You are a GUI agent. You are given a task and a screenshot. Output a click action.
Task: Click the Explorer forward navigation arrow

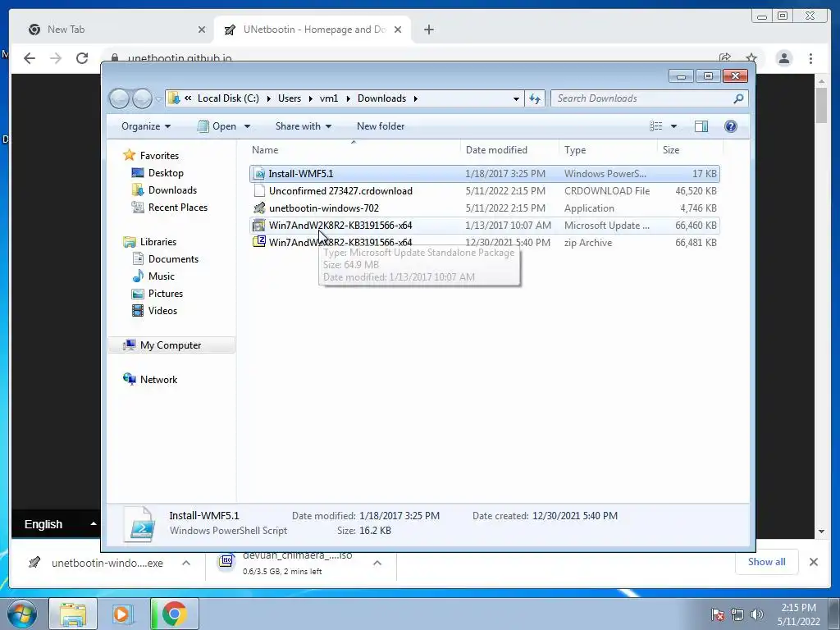click(x=142, y=98)
